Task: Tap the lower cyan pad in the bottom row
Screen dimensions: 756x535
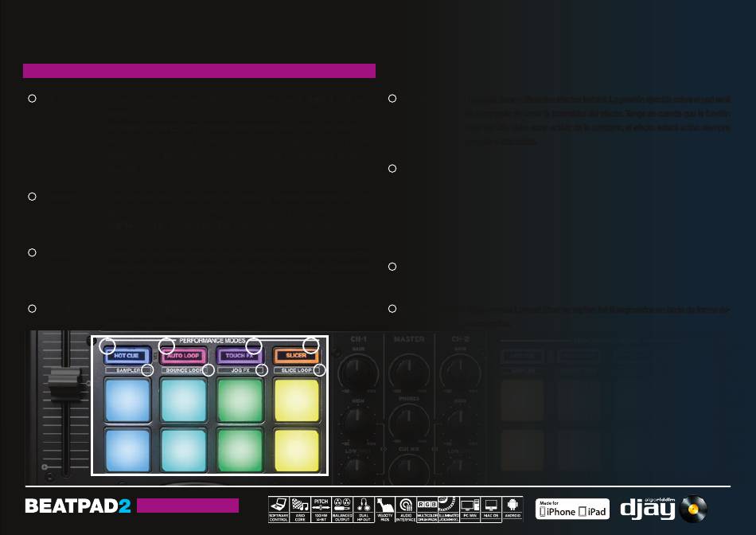Action: 184,450
